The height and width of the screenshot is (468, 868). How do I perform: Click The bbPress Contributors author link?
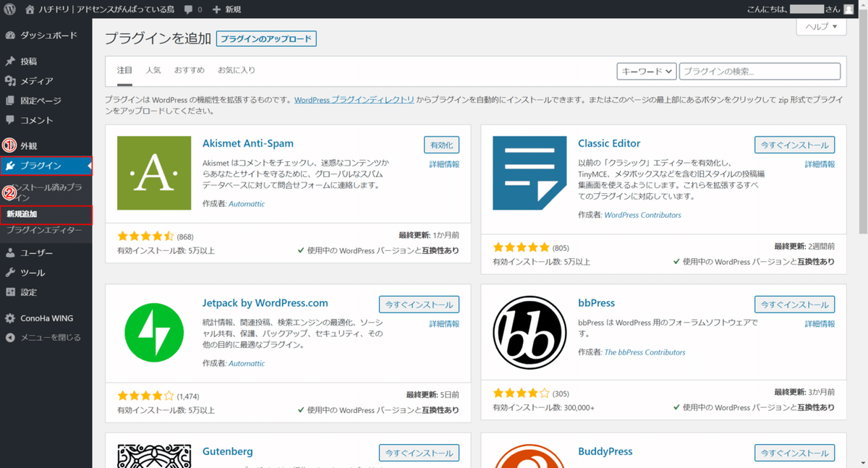644,352
